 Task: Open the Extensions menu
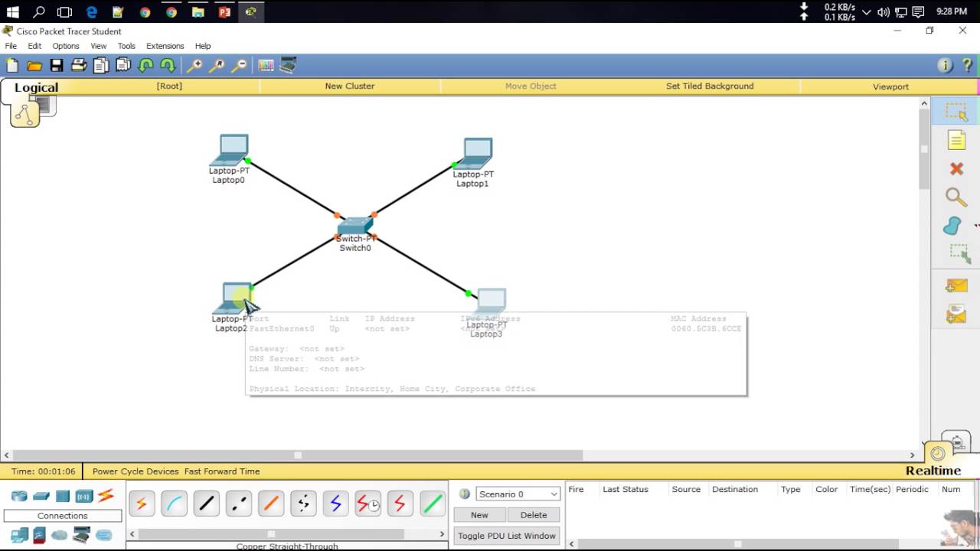(x=165, y=46)
